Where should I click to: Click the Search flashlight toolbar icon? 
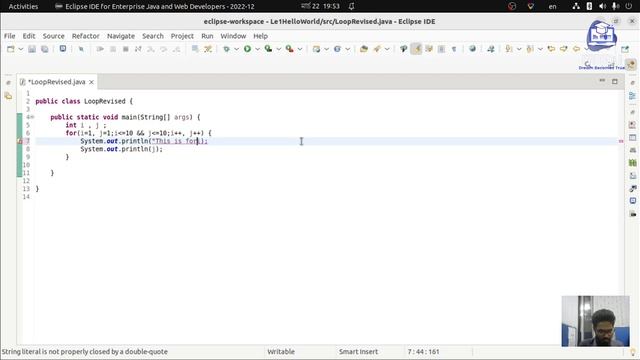click(x=377, y=49)
